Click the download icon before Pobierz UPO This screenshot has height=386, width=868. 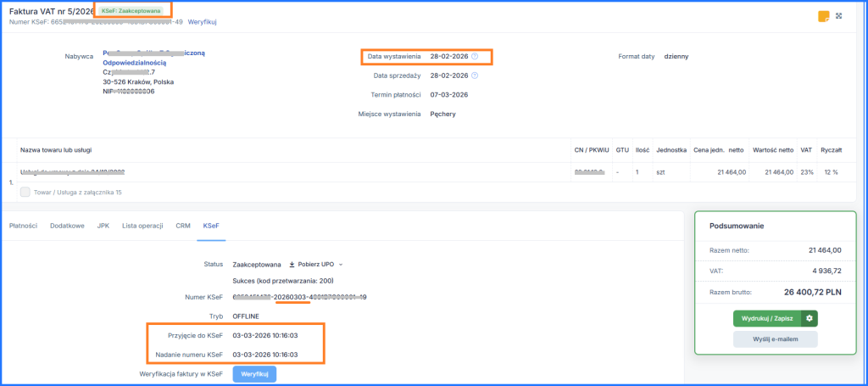coord(292,264)
